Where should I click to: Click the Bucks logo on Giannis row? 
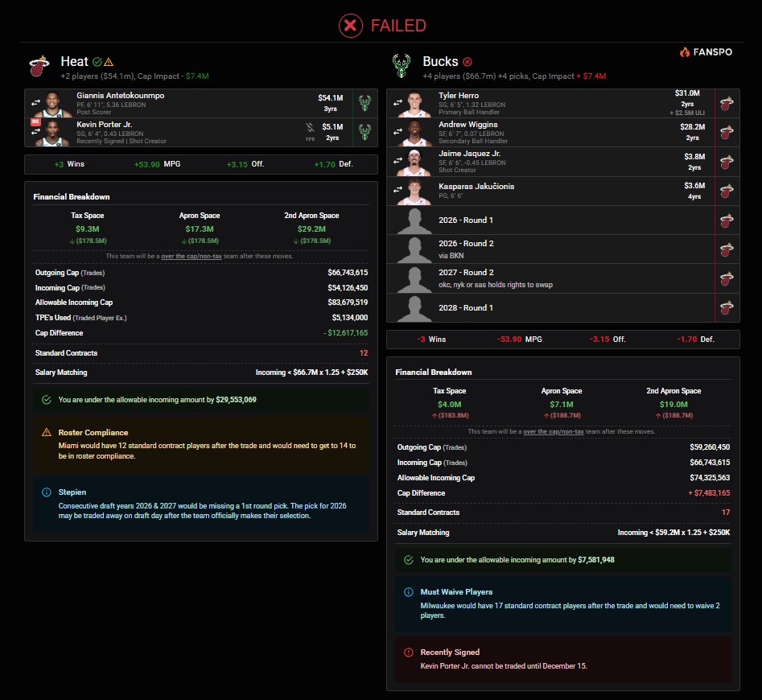point(365,103)
